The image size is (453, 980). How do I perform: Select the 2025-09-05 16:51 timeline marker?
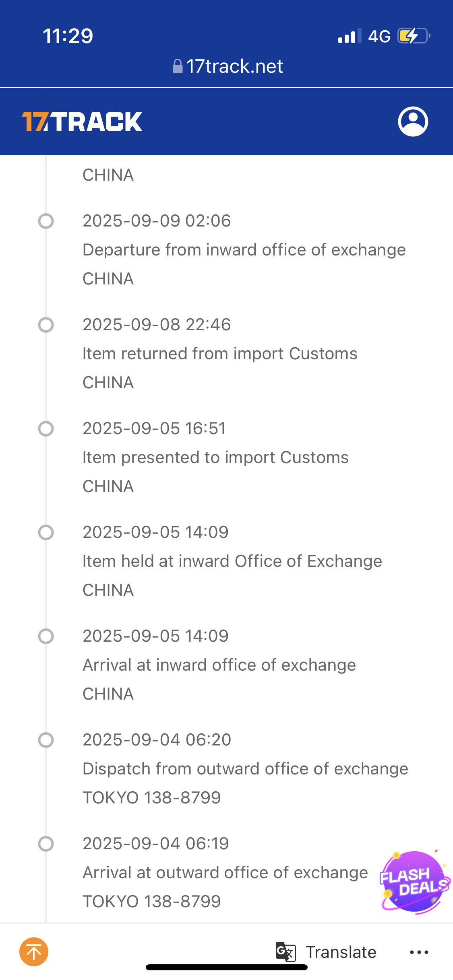(x=46, y=428)
